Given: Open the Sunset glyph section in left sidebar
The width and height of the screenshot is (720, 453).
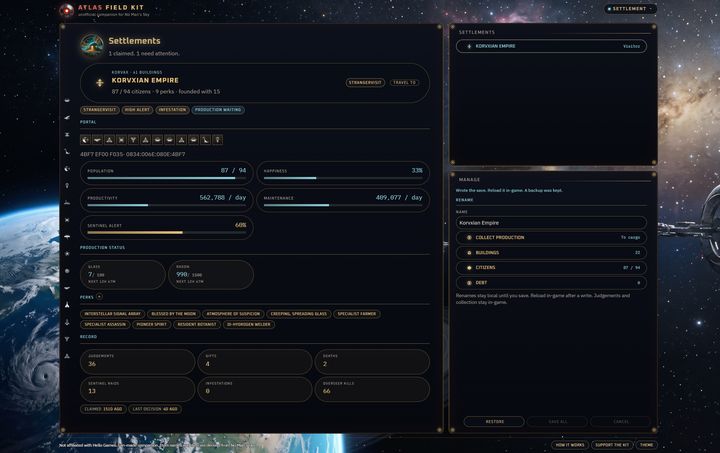Looking at the screenshot, I should pos(67,100).
